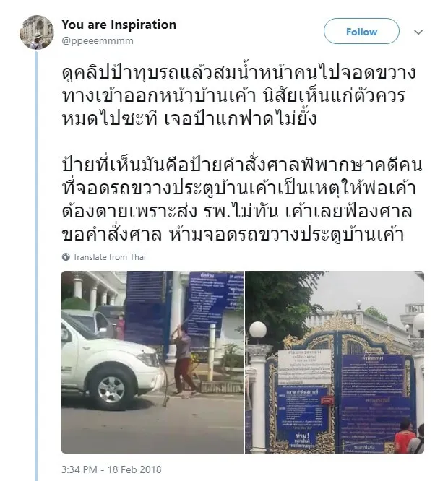Click the pickup truck's front wheel in left photo
The width and height of the screenshot is (448, 481).
tap(111, 389)
